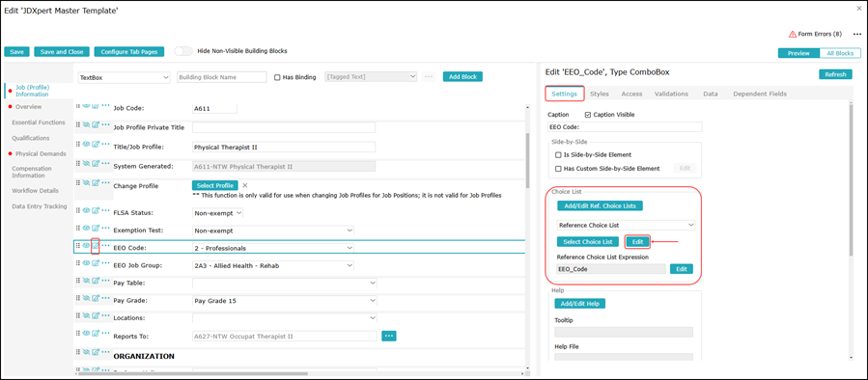Click edit icon for EEO Job Group row
Screen dimensions: 868x380
95,263
